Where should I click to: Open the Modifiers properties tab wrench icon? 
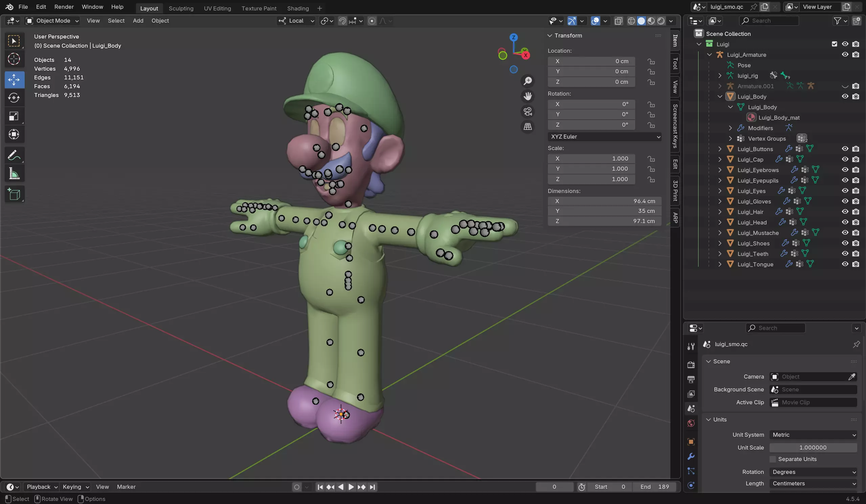(x=691, y=456)
